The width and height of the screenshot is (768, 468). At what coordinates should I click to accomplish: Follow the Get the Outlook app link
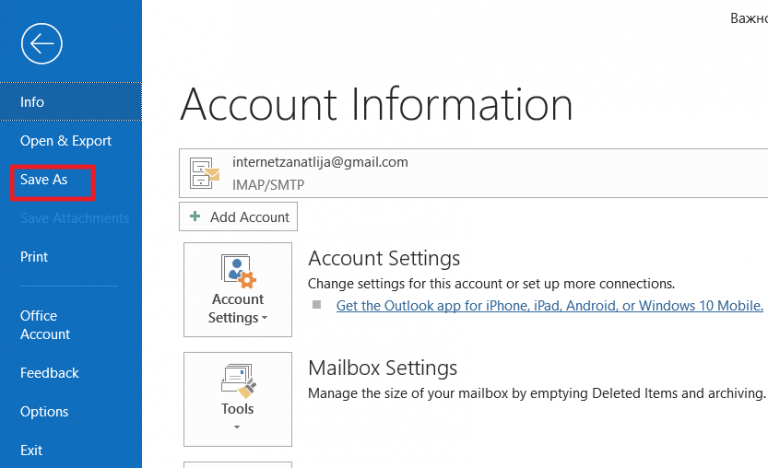coord(550,306)
